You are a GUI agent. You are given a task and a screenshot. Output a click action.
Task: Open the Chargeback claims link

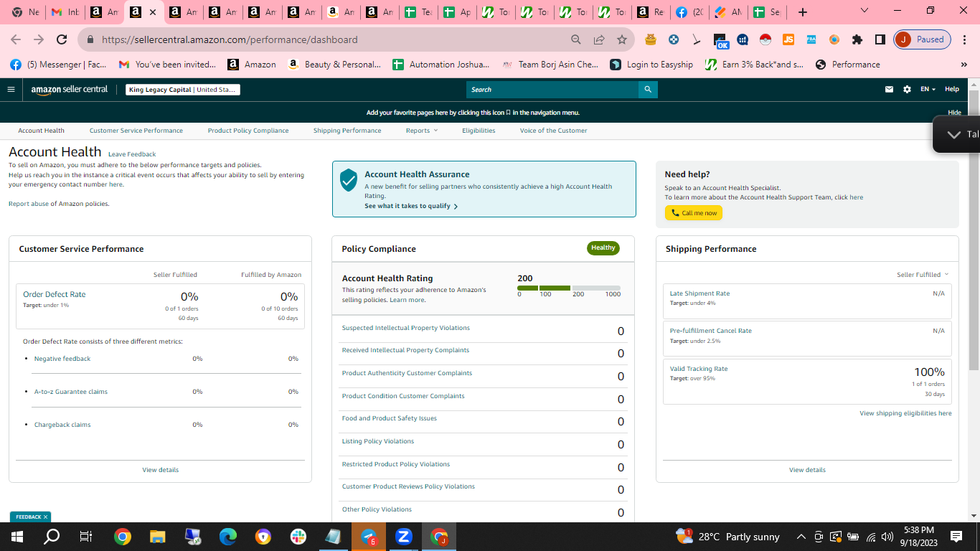(x=62, y=425)
